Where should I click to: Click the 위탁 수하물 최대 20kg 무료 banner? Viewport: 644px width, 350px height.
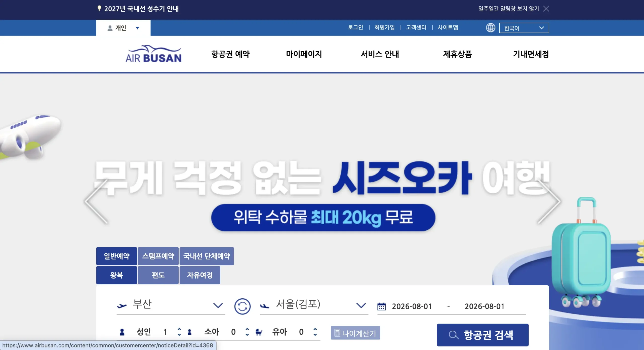(x=323, y=218)
